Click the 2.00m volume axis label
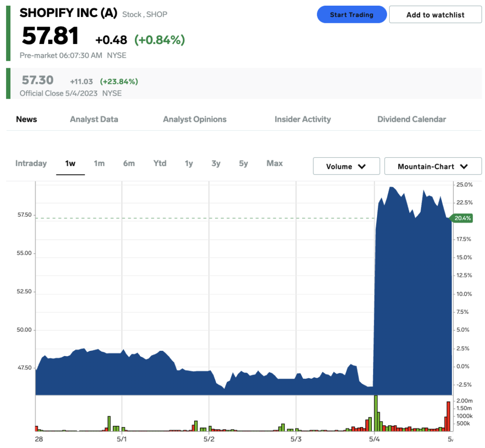 [465, 401]
